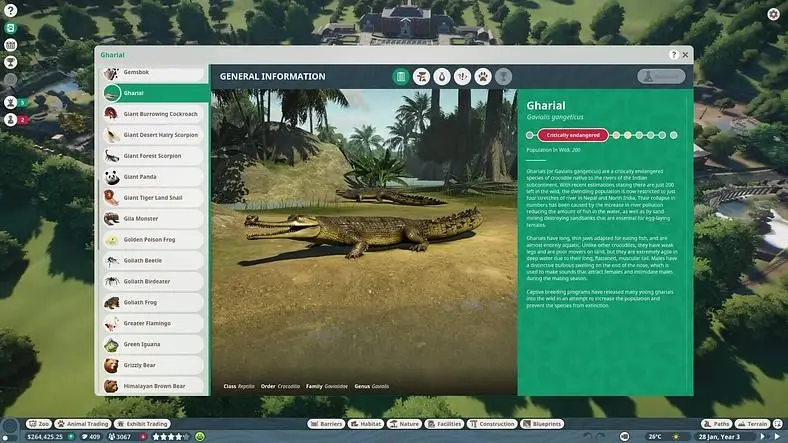This screenshot has height=443, width=788.
Task: Select Giant Tiger Land Snail entry
Action: coord(154,198)
